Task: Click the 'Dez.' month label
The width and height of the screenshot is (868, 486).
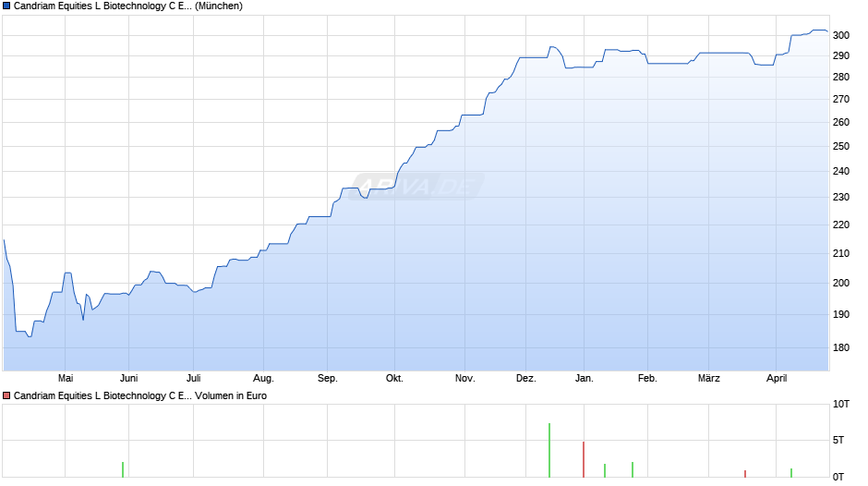Action: point(526,378)
